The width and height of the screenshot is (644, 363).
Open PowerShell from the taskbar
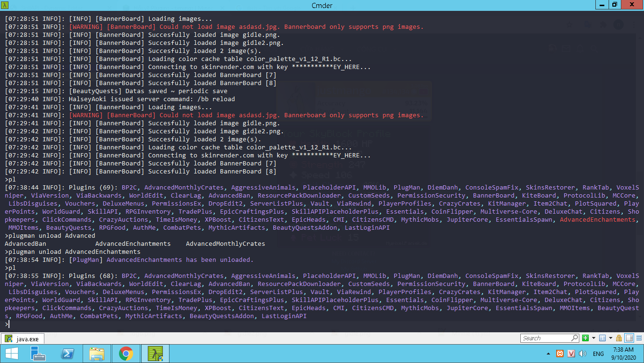pyautogui.click(x=68, y=354)
